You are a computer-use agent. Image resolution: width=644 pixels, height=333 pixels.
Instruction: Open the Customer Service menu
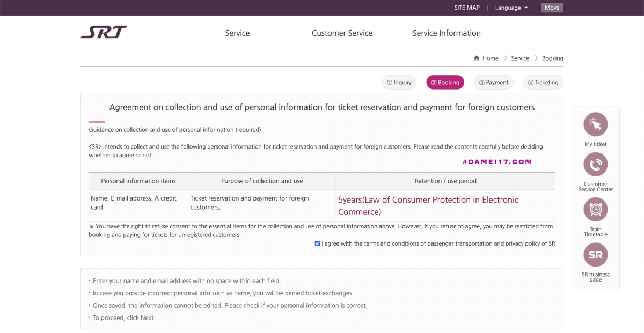(342, 33)
